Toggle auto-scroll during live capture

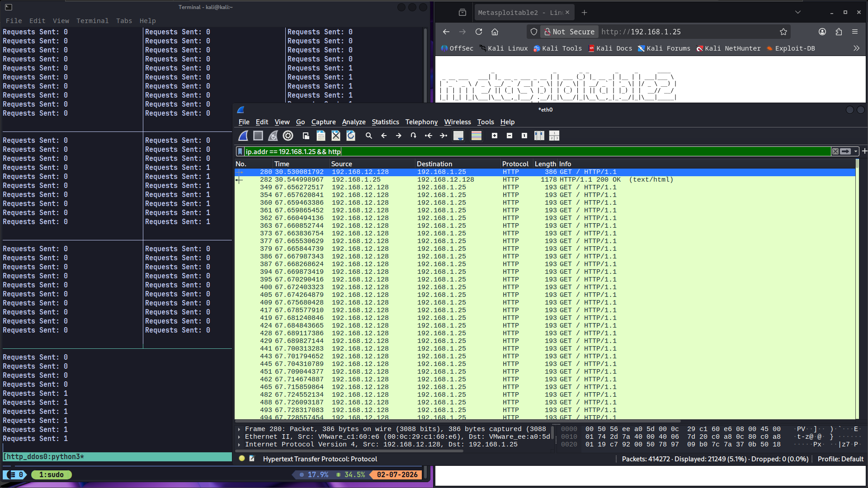(458, 136)
